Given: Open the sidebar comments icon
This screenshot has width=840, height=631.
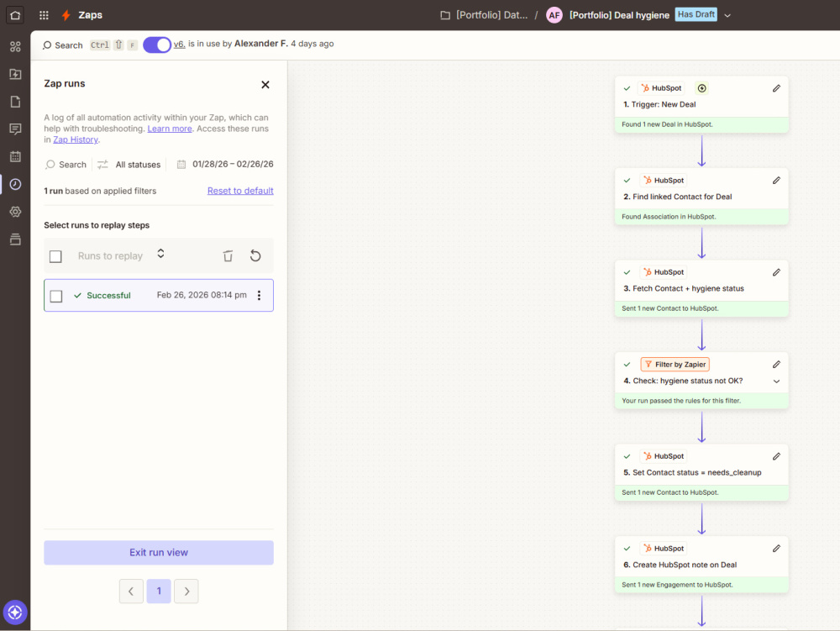Looking at the screenshot, I should [x=15, y=129].
